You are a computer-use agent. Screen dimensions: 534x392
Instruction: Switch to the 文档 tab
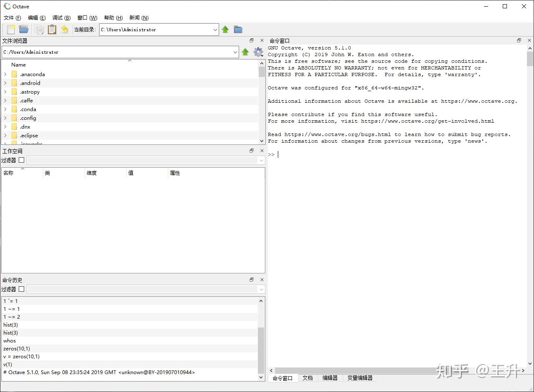click(307, 378)
